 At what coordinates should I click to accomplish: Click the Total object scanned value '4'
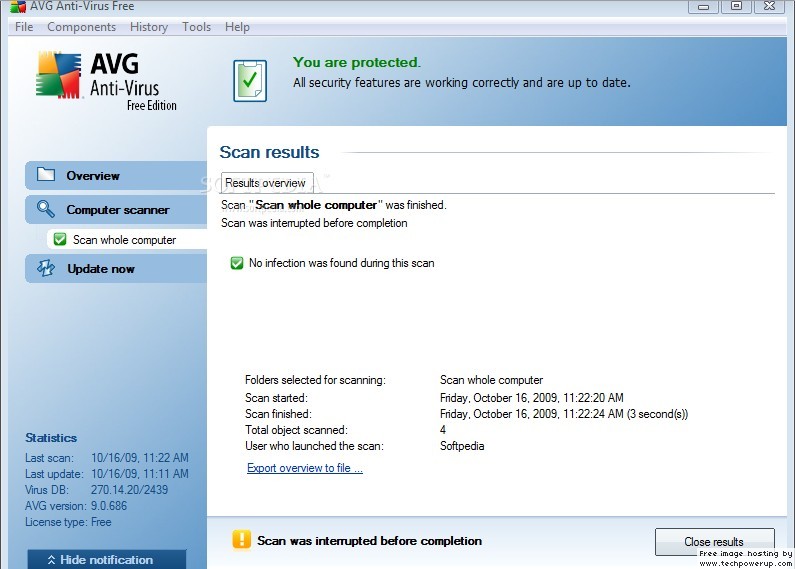pyautogui.click(x=443, y=430)
